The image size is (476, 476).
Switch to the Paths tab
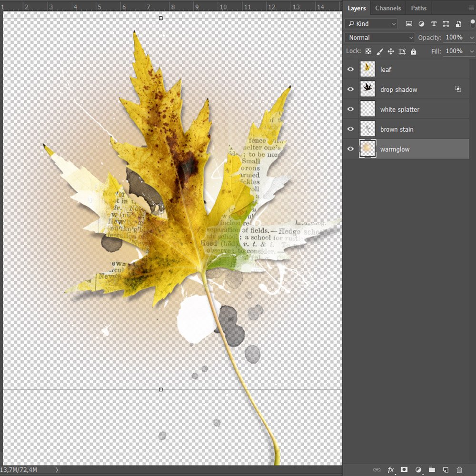418,8
